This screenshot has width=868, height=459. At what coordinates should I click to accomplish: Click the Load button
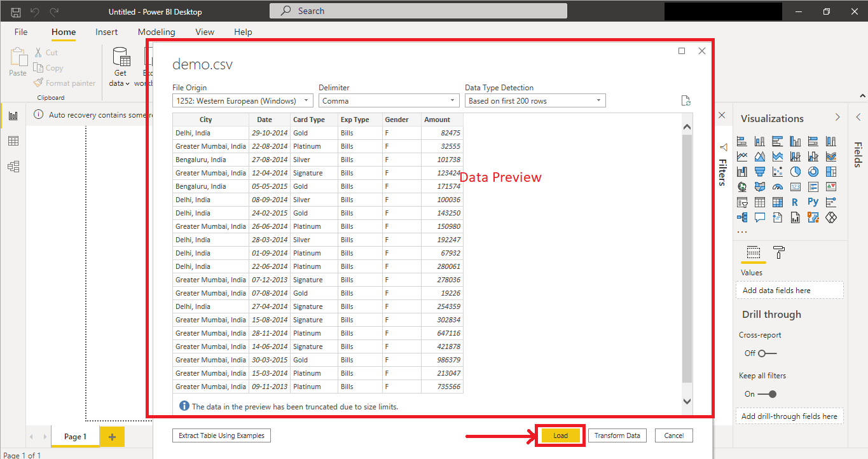coord(560,435)
